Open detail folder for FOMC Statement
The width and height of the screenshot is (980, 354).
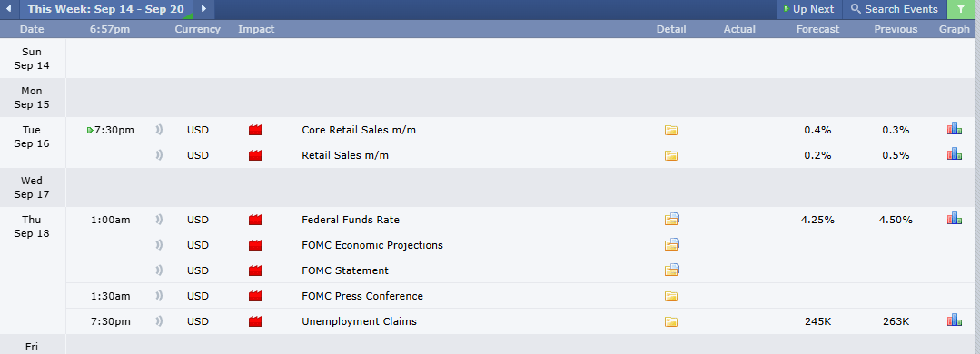point(672,270)
